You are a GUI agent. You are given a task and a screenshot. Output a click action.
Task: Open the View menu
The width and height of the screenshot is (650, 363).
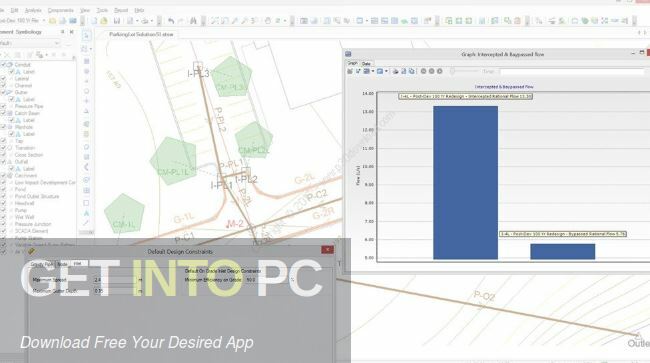tap(85, 10)
